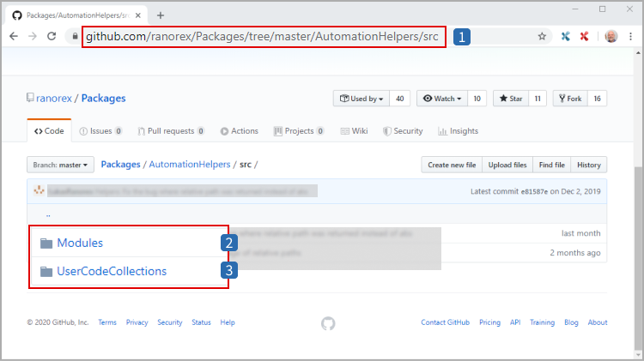644x361 pixels.
Task: Switch to the Issues tab
Action: [100, 131]
